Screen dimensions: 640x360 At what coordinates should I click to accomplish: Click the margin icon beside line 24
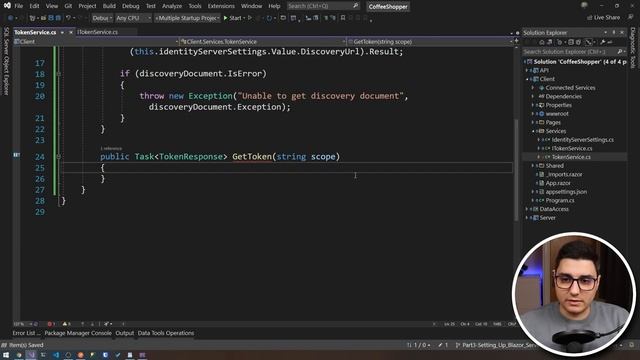[x=16, y=155]
